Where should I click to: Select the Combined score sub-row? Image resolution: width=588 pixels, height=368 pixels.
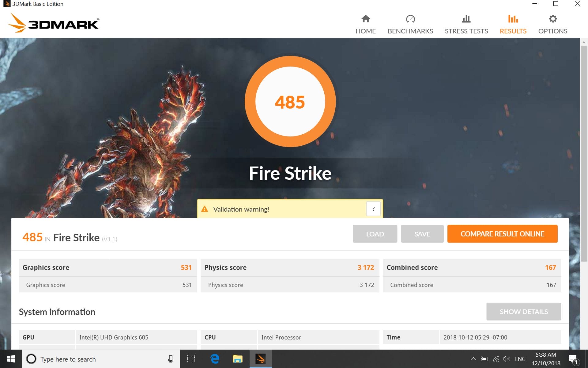pos(472,285)
